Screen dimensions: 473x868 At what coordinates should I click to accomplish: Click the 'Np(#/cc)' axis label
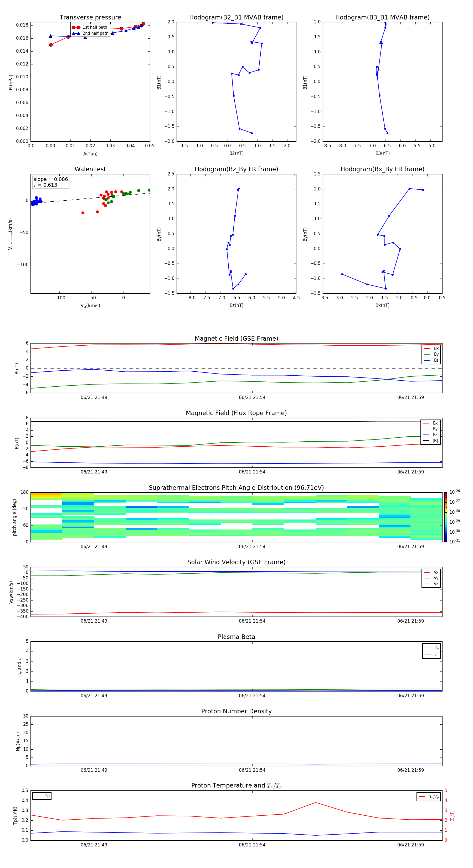point(18,741)
